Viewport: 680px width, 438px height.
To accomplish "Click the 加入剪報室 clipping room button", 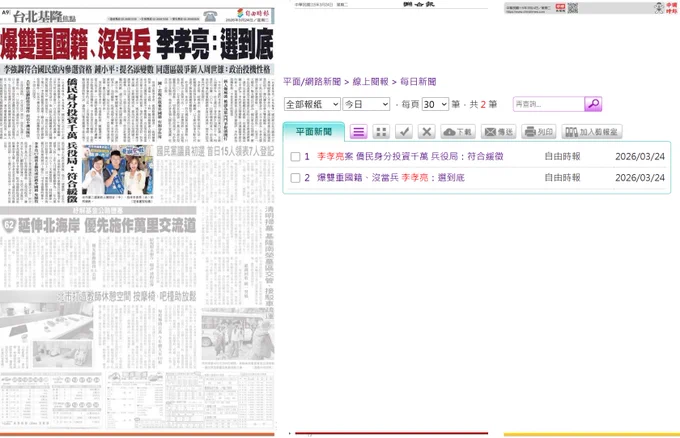I will coord(592,132).
